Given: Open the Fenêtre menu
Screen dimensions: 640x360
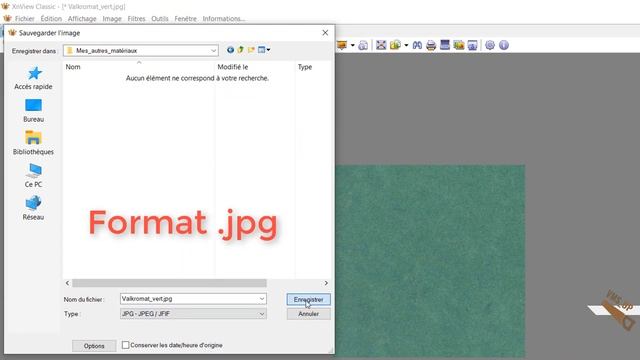Looking at the screenshot, I should tap(185, 19).
